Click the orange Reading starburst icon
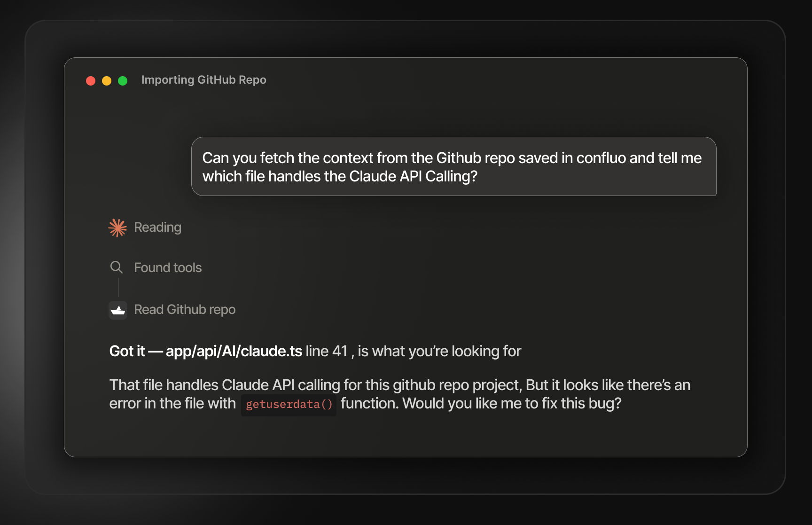This screenshot has height=525, width=812. [x=117, y=227]
